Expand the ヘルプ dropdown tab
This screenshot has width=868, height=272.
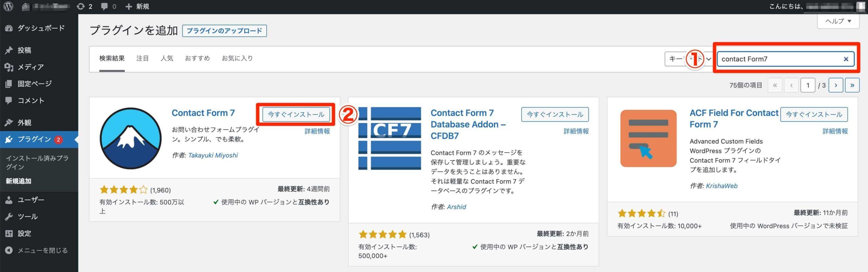(x=838, y=21)
